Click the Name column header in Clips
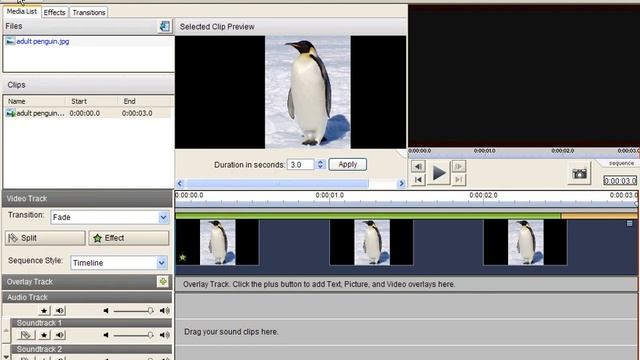Screen dimensions: 640x360 point(35,101)
